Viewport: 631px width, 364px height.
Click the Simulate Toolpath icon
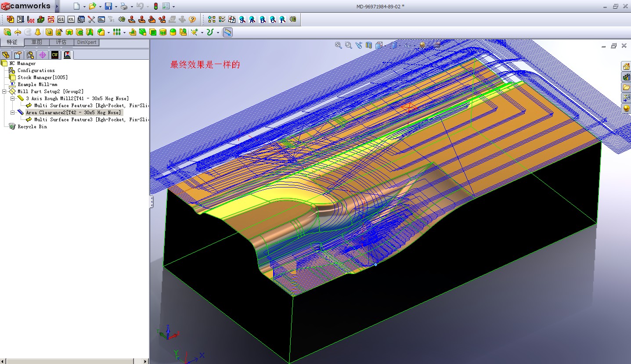(41, 19)
